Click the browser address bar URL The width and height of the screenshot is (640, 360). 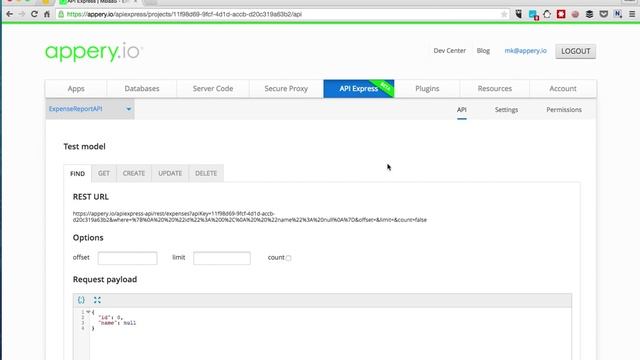click(x=184, y=14)
